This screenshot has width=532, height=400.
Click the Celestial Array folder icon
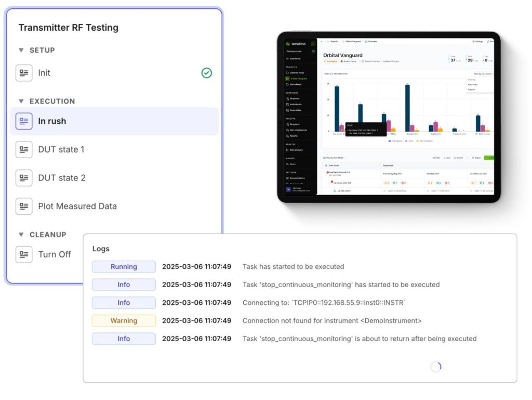tap(287, 73)
